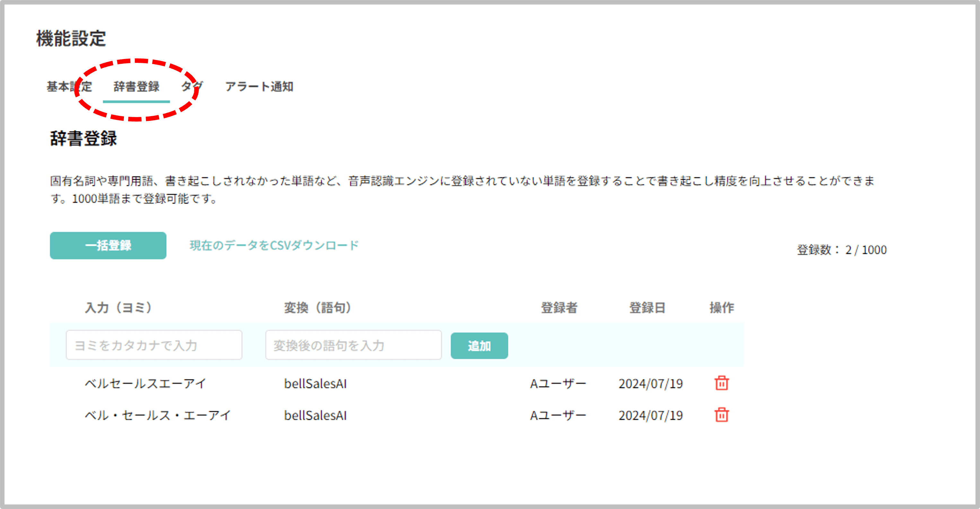Open the 基本設定 tab

(x=69, y=87)
